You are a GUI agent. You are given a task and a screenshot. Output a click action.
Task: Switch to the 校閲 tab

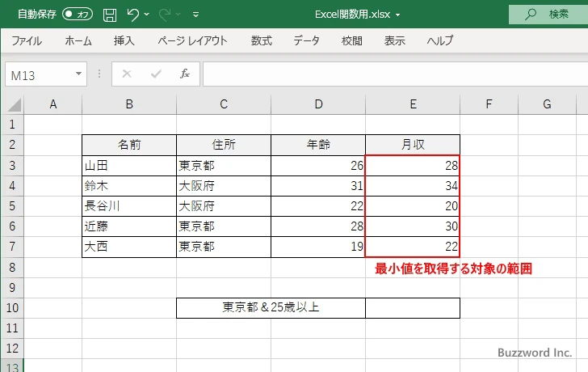click(352, 40)
